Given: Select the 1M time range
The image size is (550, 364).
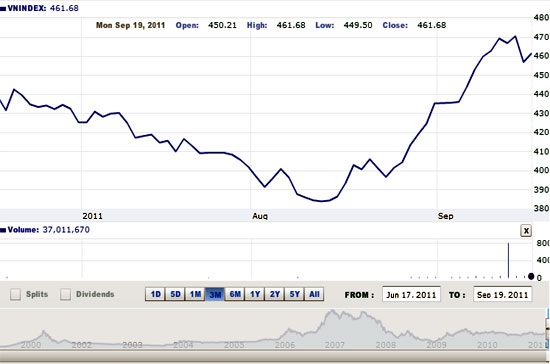Looking at the screenshot, I should point(195,294).
